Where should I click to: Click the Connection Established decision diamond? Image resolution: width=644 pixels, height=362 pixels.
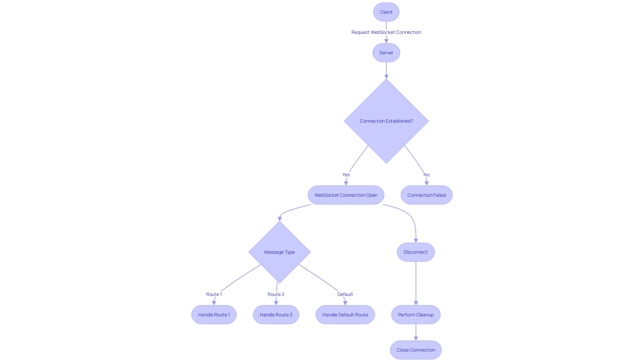386,121
